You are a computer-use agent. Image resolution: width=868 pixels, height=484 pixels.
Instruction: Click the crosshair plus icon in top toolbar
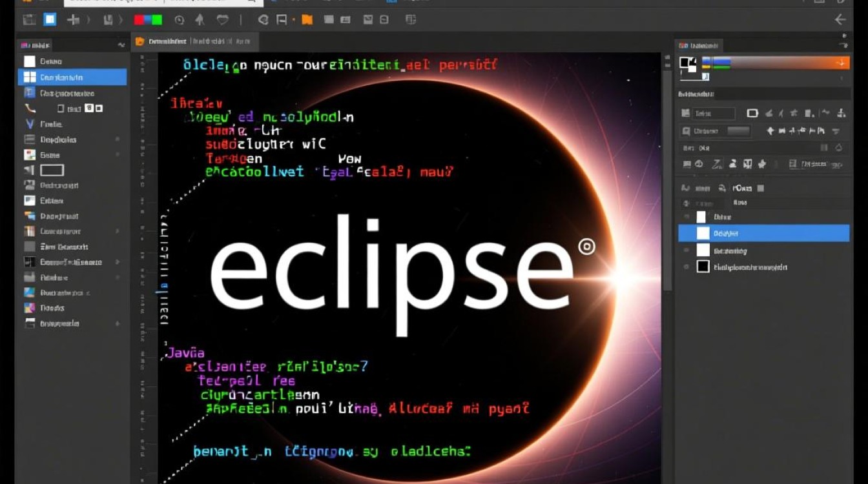click(x=74, y=19)
